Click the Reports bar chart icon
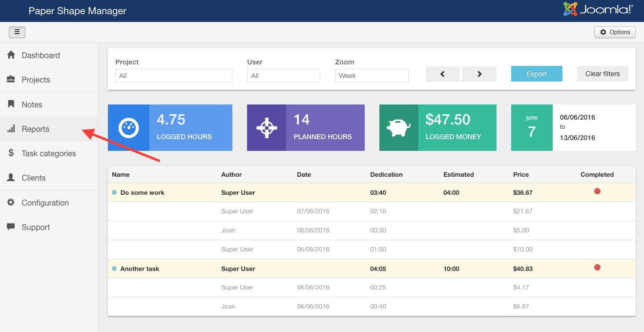This screenshot has width=644, height=332. pos(11,129)
